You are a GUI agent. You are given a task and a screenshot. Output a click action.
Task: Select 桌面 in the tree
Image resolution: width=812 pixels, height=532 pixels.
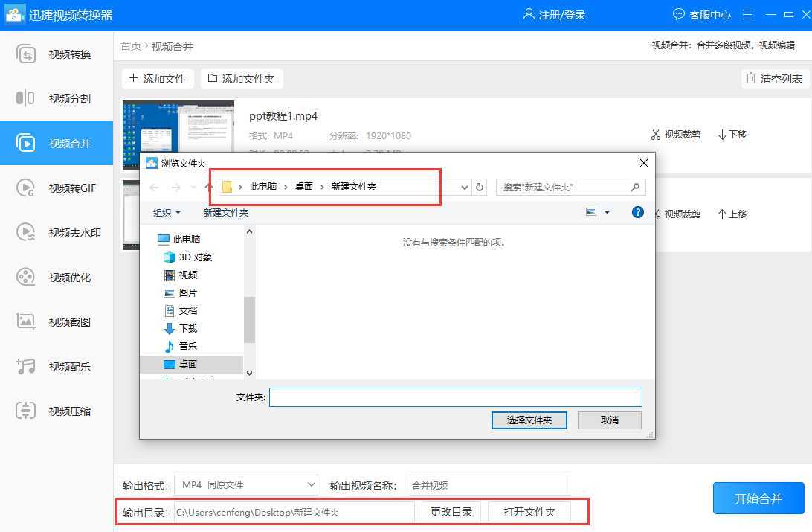pos(192,364)
